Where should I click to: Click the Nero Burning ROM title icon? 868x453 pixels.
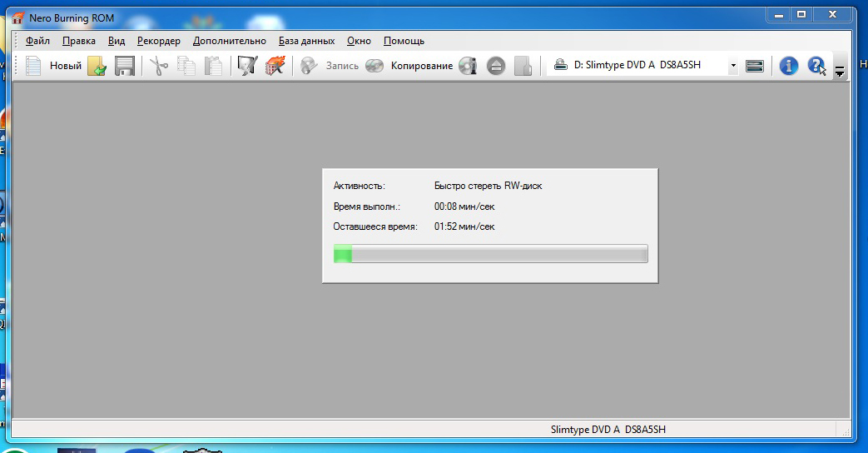coord(18,17)
